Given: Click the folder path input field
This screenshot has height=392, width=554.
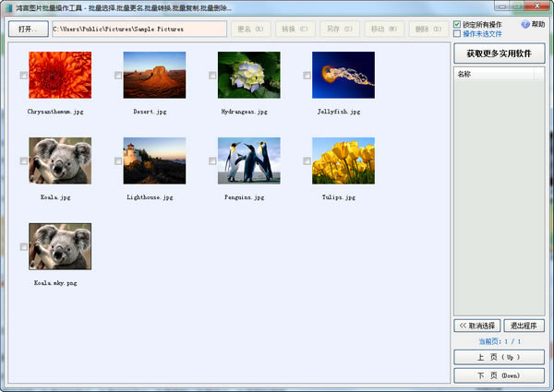Looking at the screenshot, I should 138,29.
